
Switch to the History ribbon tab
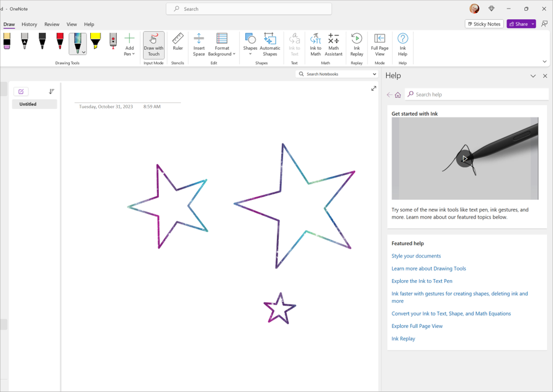point(29,24)
